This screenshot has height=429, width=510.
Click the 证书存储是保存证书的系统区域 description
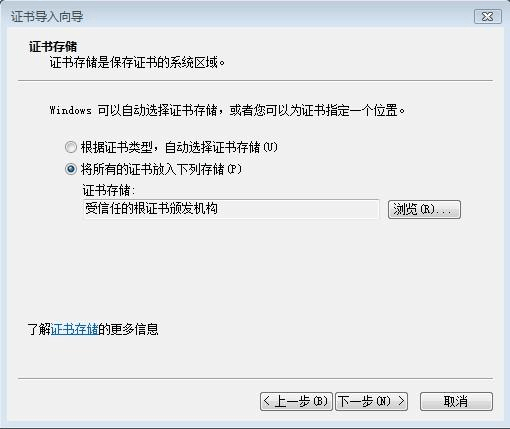137,62
